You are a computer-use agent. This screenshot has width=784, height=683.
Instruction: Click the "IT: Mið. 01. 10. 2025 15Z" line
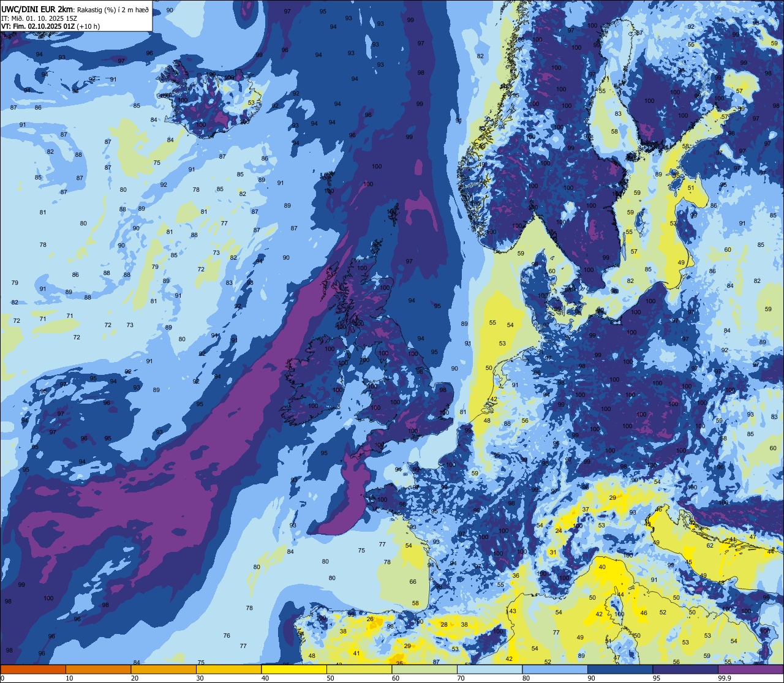[x=39, y=18]
